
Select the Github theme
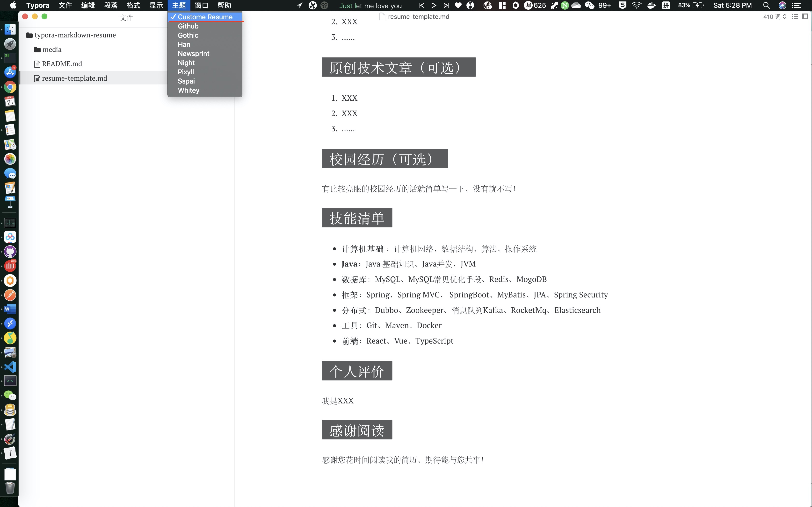(x=188, y=26)
